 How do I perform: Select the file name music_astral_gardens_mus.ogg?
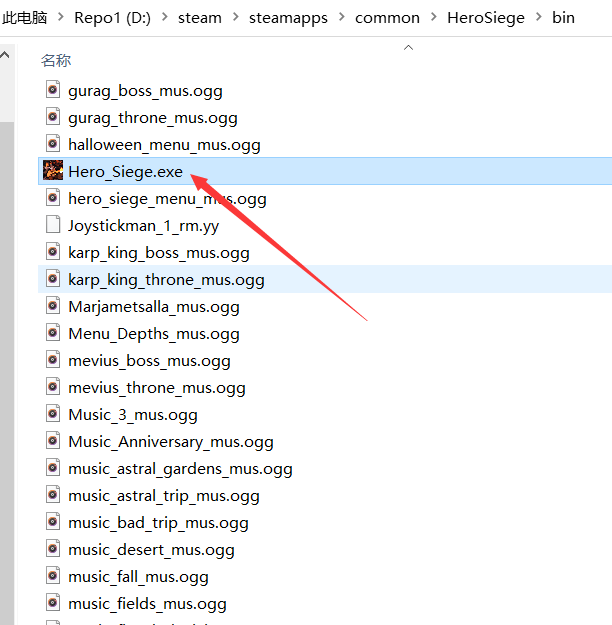tap(180, 469)
